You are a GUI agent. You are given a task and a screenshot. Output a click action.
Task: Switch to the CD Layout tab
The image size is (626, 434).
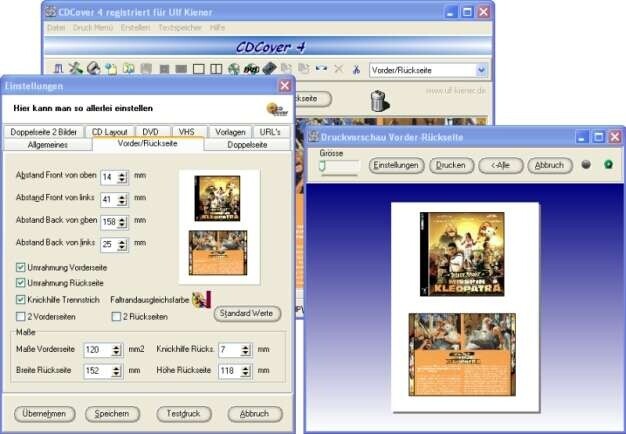[x=109, y=132]
